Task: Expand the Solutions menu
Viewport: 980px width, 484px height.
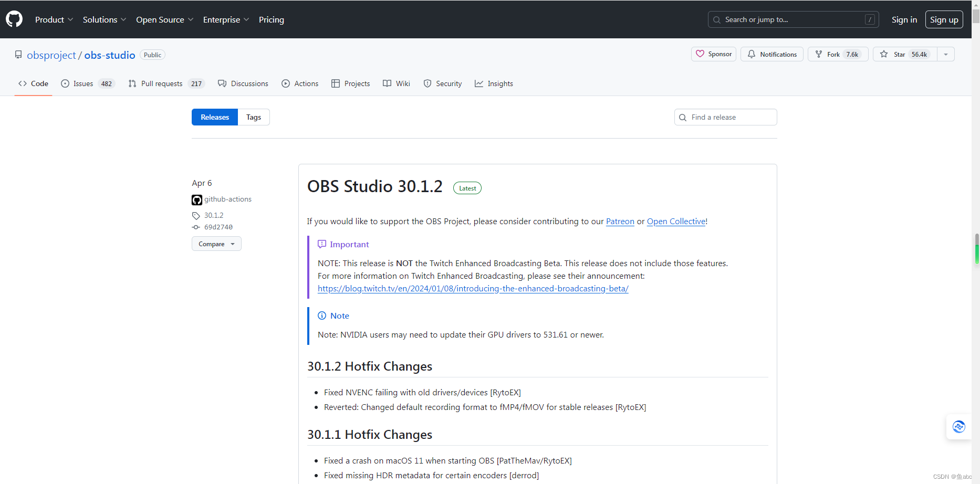Action: click(105, 19)
